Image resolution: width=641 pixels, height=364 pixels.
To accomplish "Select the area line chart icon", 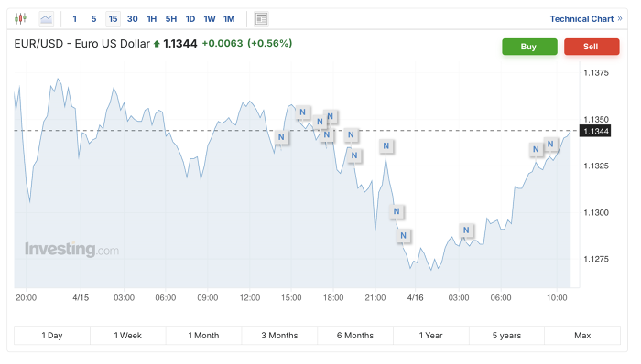I will [46, 19].
